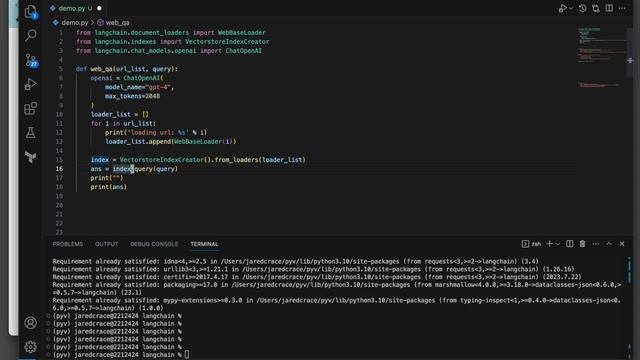
Task: Open changes compare icon in editor toolbar
Action: 596,8
